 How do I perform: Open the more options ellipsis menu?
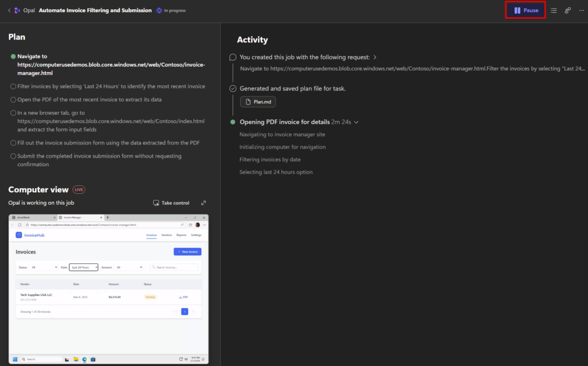(x=580, y=10)
